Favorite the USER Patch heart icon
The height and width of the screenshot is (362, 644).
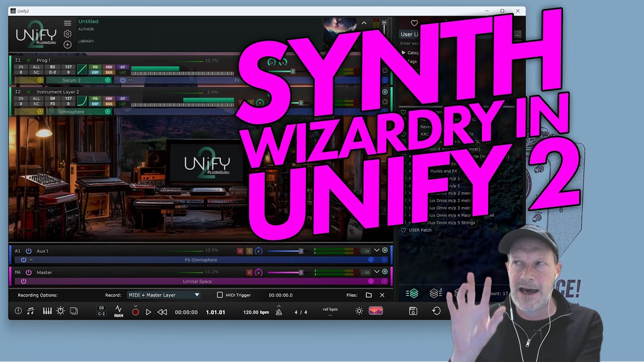(x=403, y=230)
